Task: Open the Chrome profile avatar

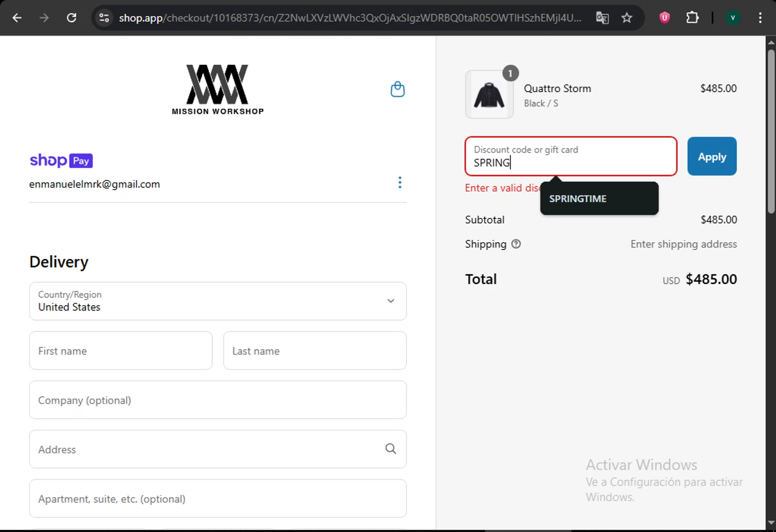Action: (733, 18)
